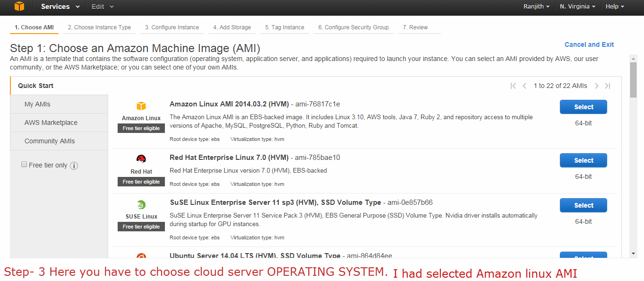Click the Red Hat logo icon
This screenshot has height=281, width=644.
tap(141, 159)
